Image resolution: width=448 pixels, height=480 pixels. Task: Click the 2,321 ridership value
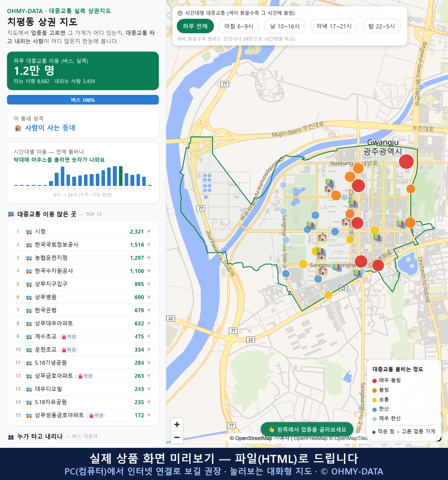point(136,232)
